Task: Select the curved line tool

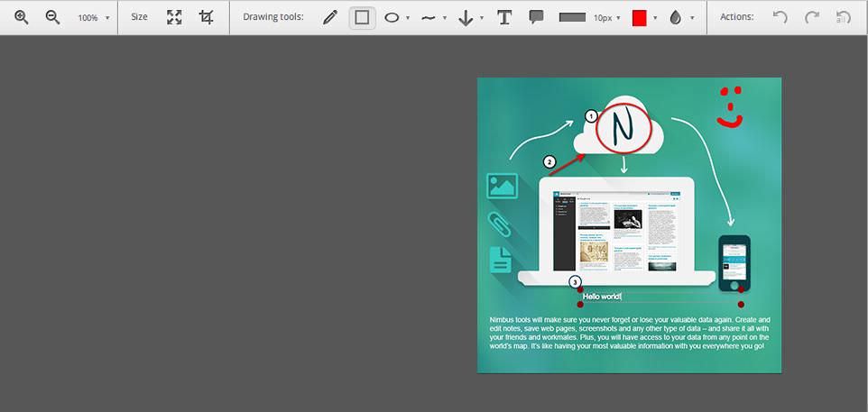Action: pyautogui.click(x=428, y=18)
